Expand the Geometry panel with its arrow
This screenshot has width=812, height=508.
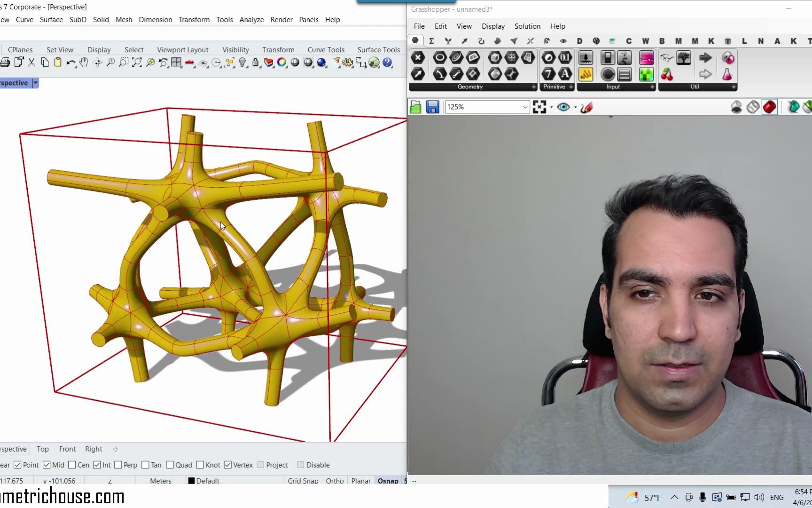click(533, 87)
